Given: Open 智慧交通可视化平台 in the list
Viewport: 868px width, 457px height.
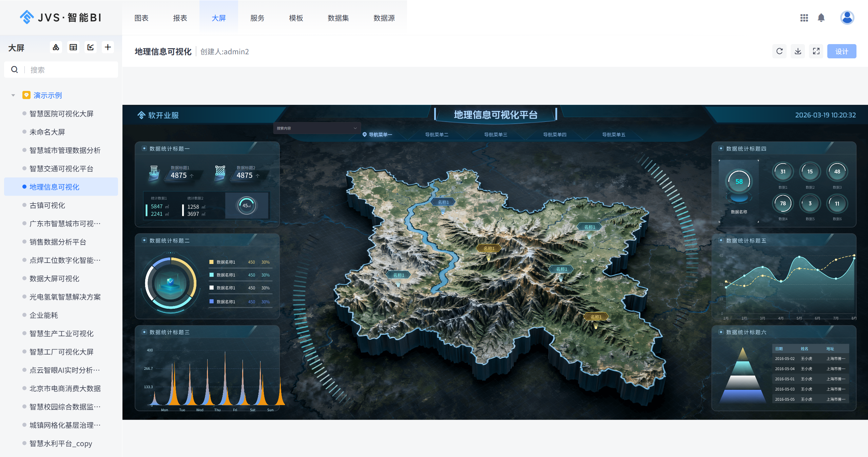Looking at the screenshot, I should pos(61,169).
